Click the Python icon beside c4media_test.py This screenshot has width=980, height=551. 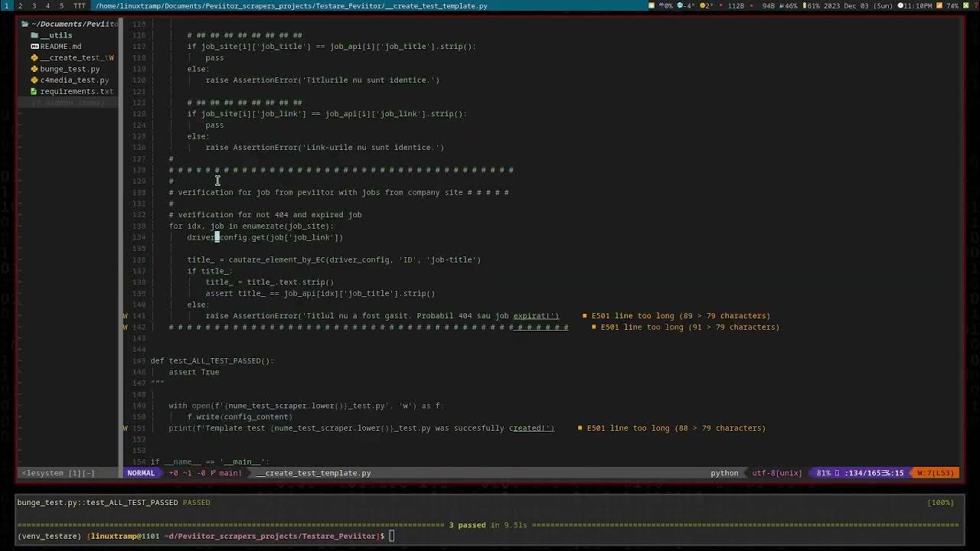(34, 80)
